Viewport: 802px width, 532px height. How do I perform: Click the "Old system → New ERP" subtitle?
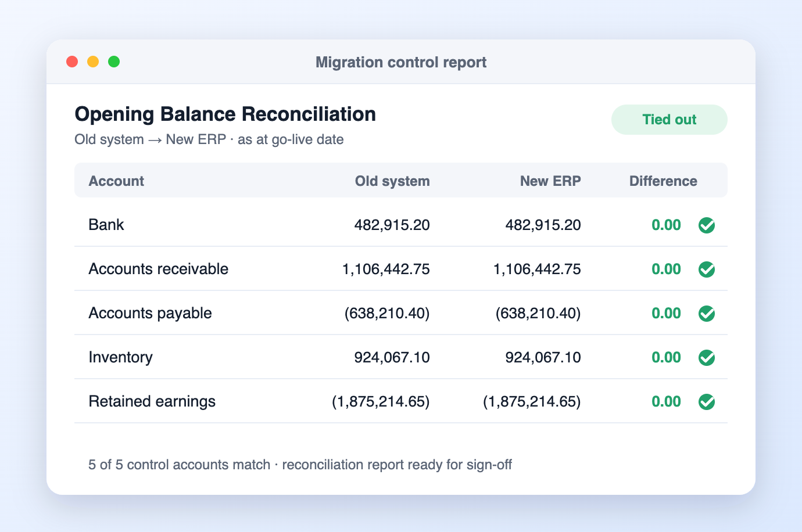click(x=151, y=139)
